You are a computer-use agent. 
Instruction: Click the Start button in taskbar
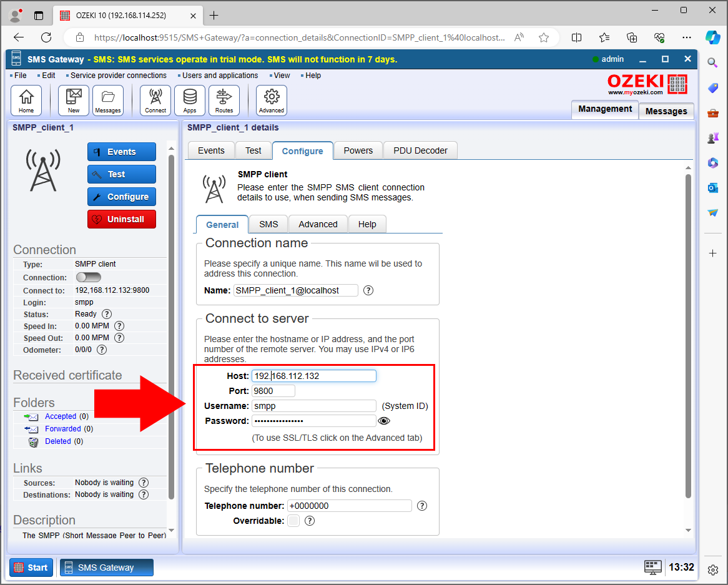click(x=31, y=568)
